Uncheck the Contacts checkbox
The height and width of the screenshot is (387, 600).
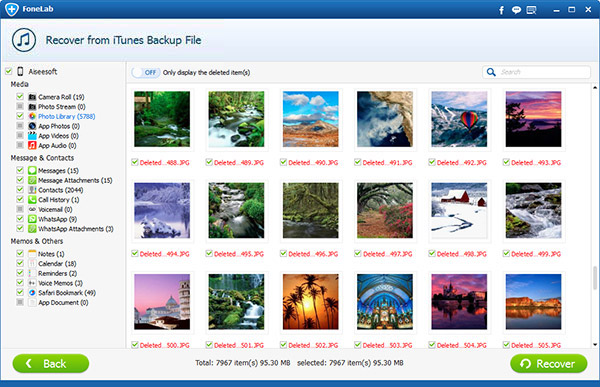pyautogui.click(x=20, y=189)
